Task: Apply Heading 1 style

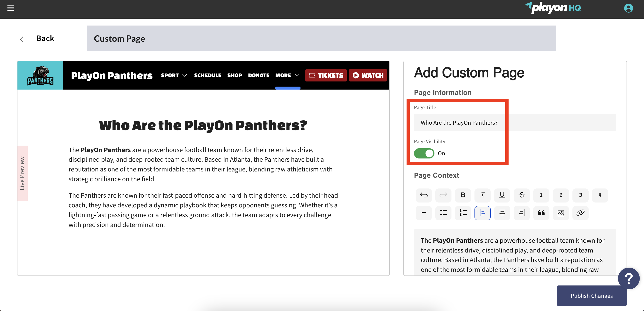Action: [541, 195]
